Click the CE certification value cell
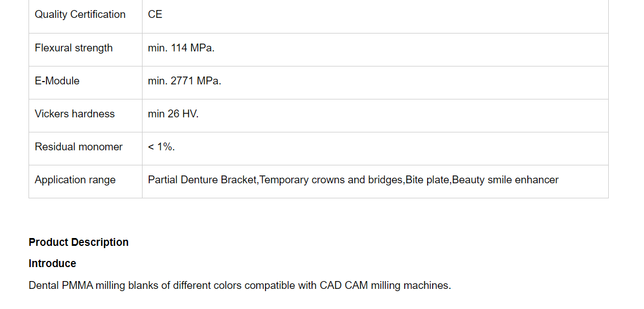 (x=155, y=15)
